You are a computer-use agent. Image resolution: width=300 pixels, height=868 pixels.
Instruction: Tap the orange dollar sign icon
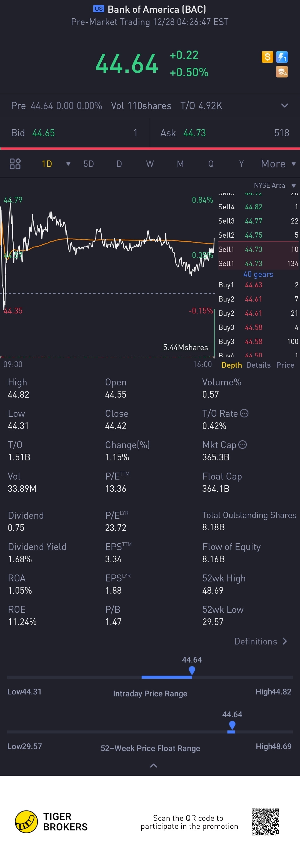(x=267, y=57)
